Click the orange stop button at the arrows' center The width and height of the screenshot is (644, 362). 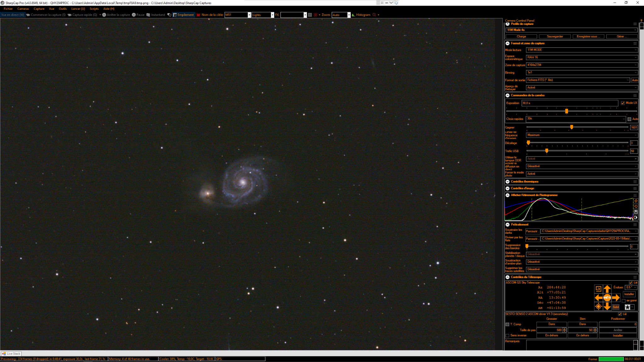click(x=607, y=298)
